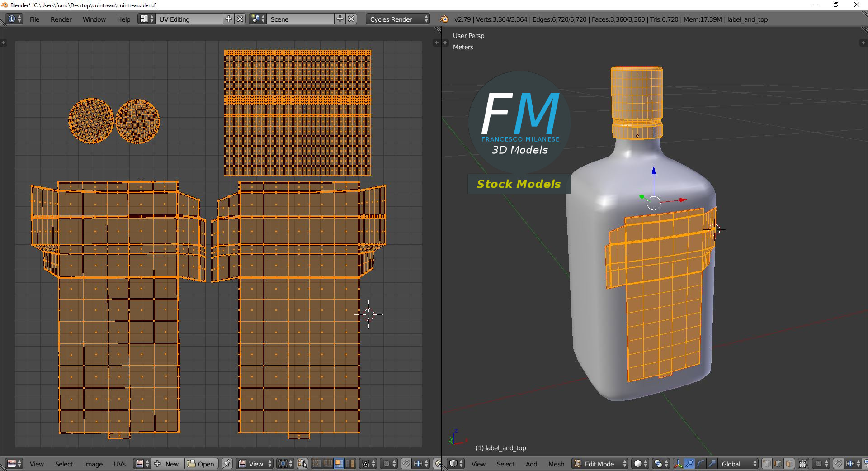Open the UV snap target dropdown
The image size is (868, 471).
point(421,464)
